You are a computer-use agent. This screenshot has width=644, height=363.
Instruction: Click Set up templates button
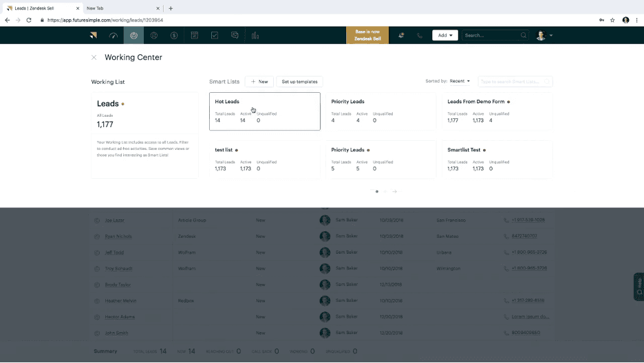coord(299,82)
